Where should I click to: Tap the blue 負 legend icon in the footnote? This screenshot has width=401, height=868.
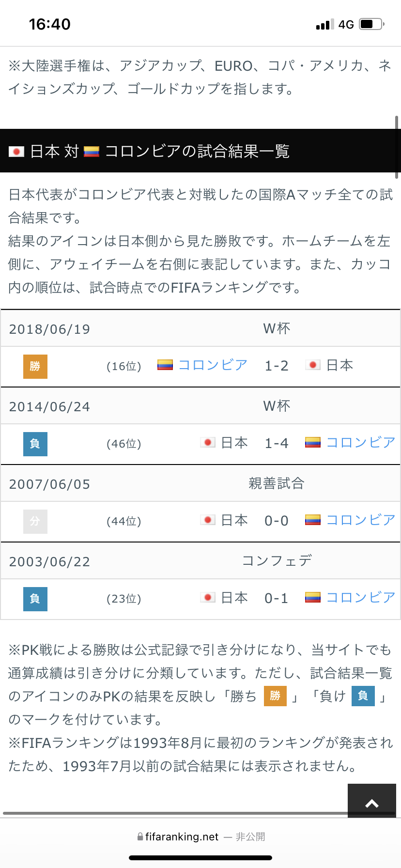pos(363,696)
